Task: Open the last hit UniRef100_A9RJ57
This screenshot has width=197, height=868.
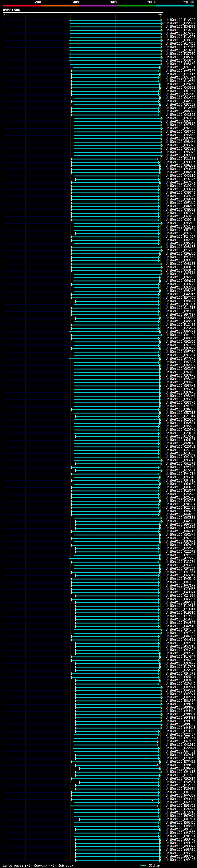Action: [x=180, y=860]
